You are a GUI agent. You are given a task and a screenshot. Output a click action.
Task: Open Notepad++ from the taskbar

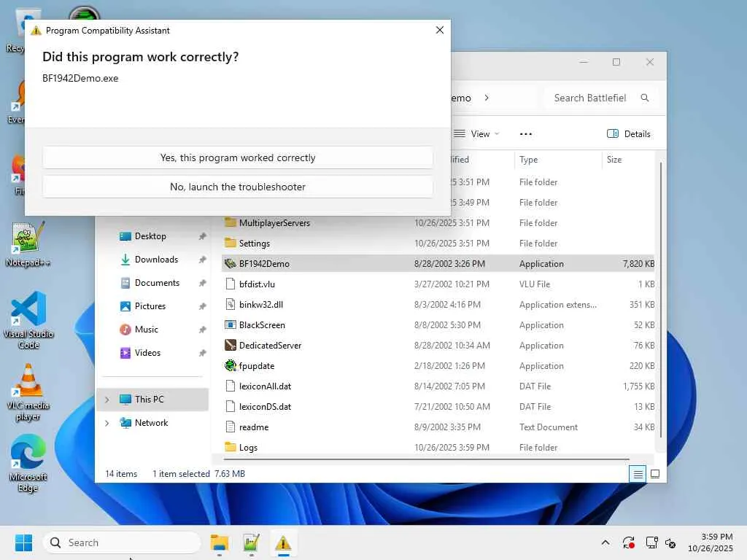[x=252, y=542]
